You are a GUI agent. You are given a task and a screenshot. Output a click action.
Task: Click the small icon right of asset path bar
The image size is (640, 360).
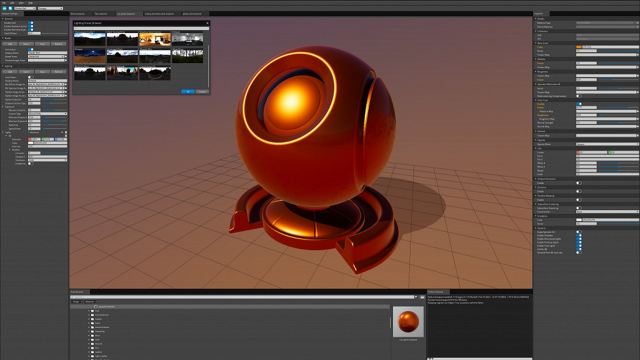tap(422, 297)
